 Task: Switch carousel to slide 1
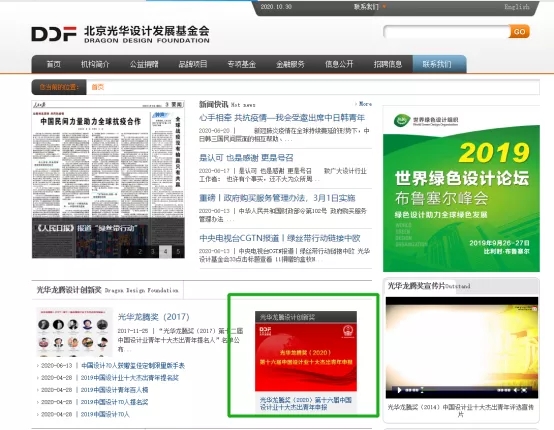(x=128, y=252)
